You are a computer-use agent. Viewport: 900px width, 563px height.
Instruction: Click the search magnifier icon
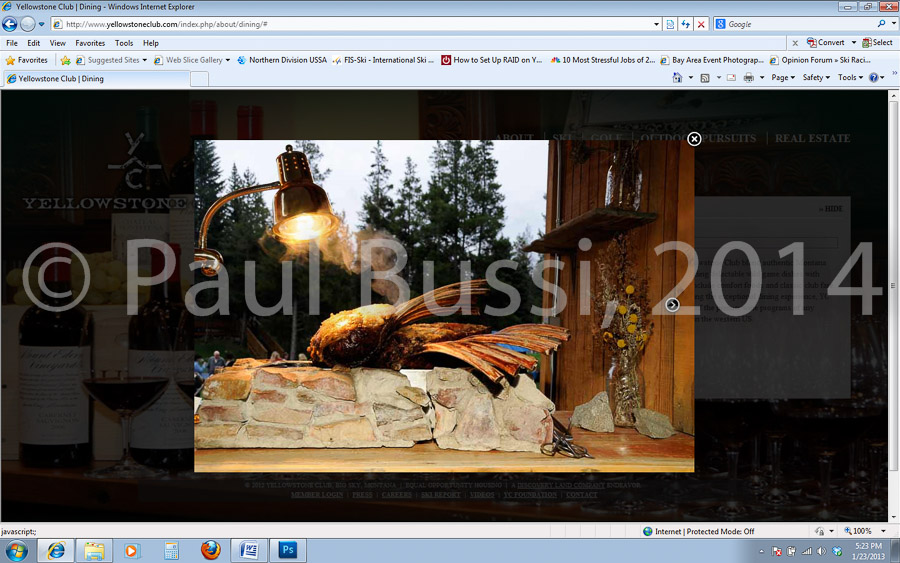pyautogui.click(x=881, y=24)
